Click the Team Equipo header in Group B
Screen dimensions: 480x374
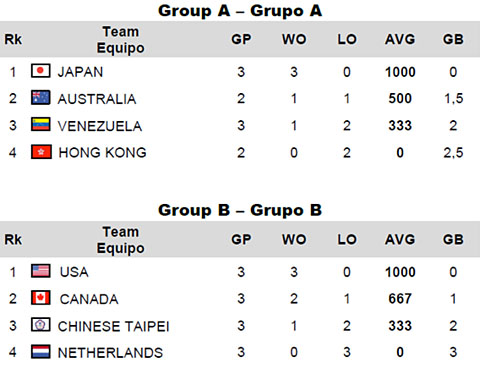tap(121, 240)
